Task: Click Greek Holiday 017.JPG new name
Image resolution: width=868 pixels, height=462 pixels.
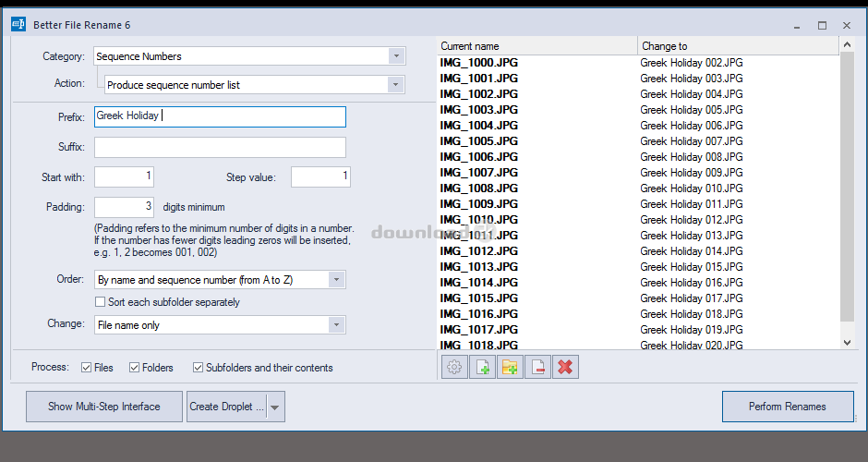Action: [692, 298]
